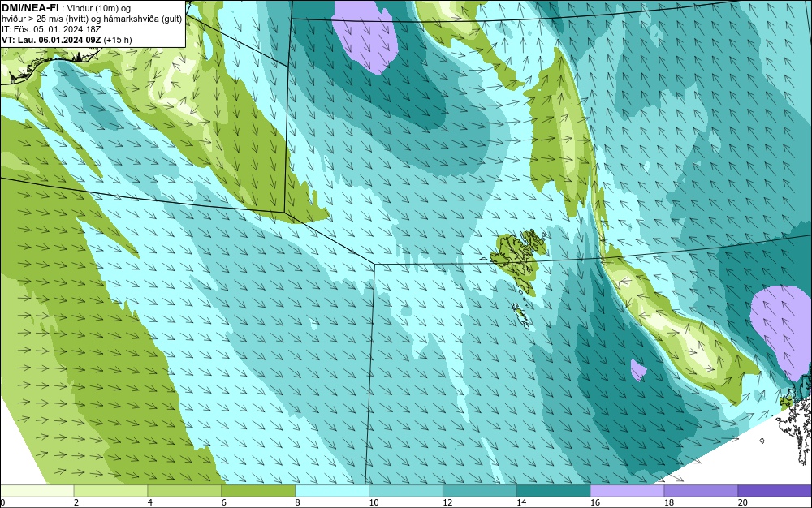
Task: Click the 'VT: Lau. 06.01.2024 09Z' valid time
Action: coord(52,39)
